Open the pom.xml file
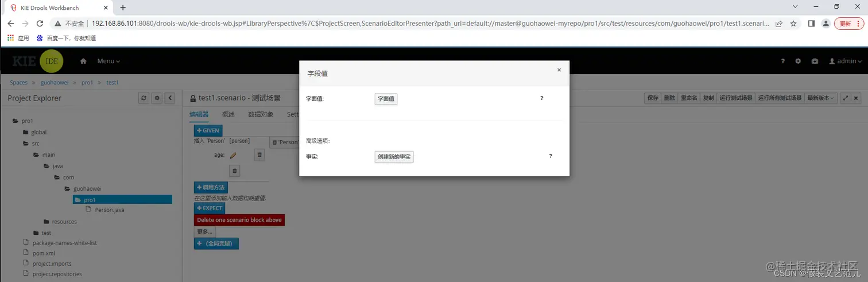Screen dimensions: 868x282 (x=40, y=253)
